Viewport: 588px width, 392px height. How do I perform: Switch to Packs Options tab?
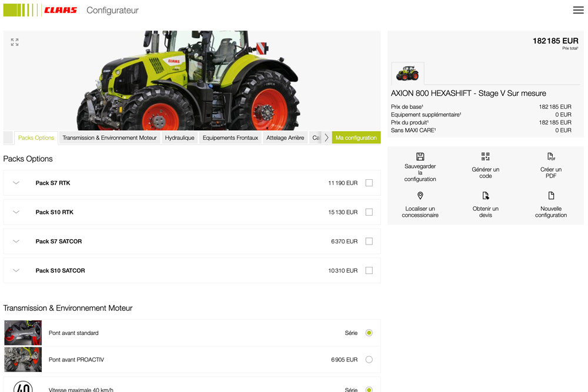click(x=36, y=138)
